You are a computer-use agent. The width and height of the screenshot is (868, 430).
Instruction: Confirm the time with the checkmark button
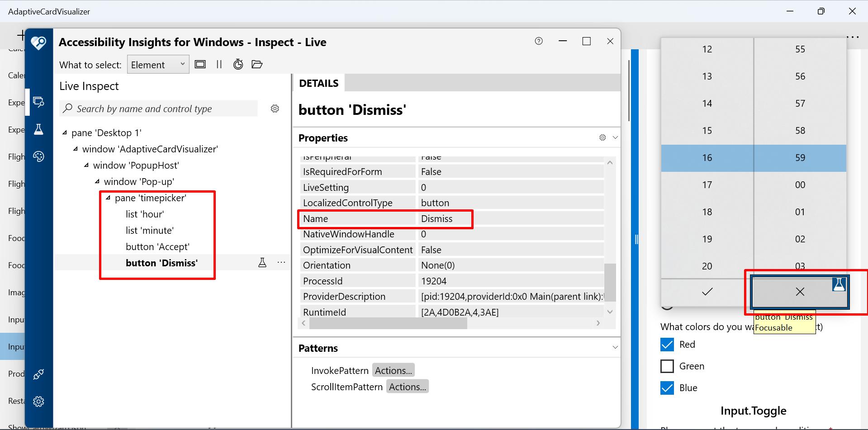707,292
